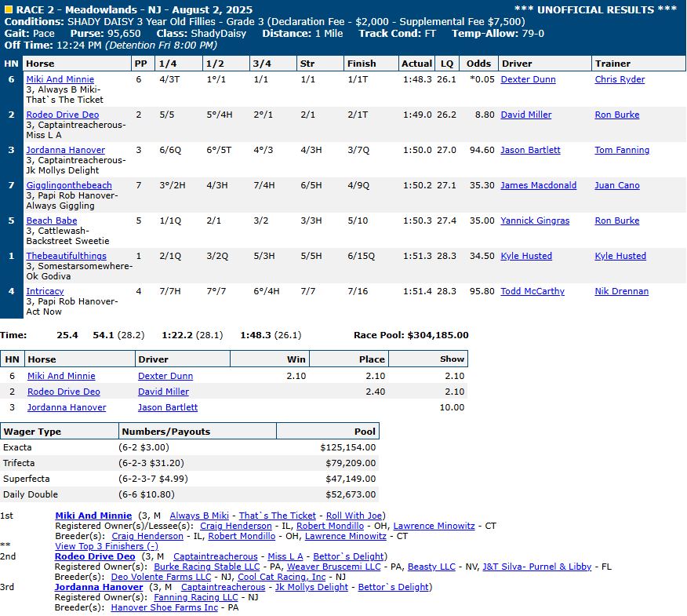Open trainer Juan Cano's page

click(616, 186)
